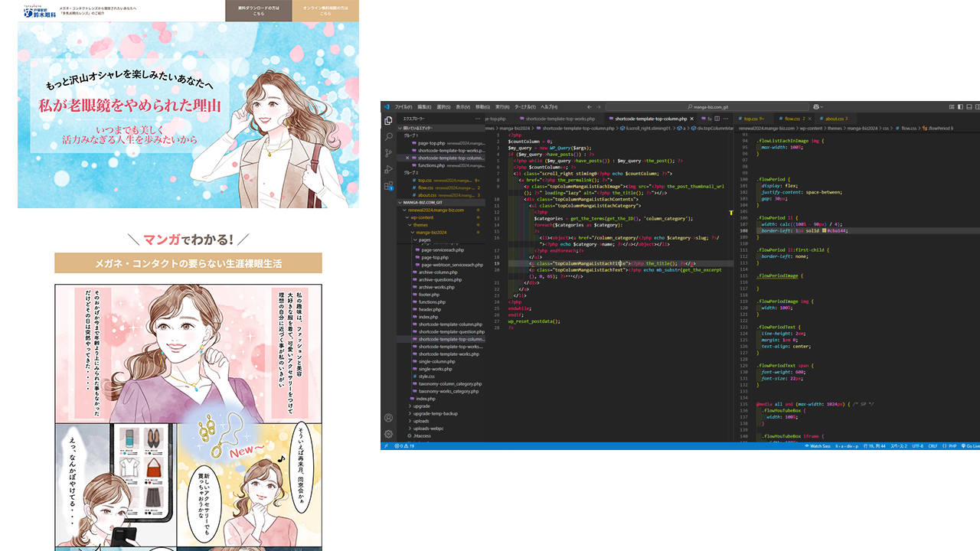The width and height of the screenshot is (980, 551).
Task: Open the Manage gear icon
Action: coord(389,434)
